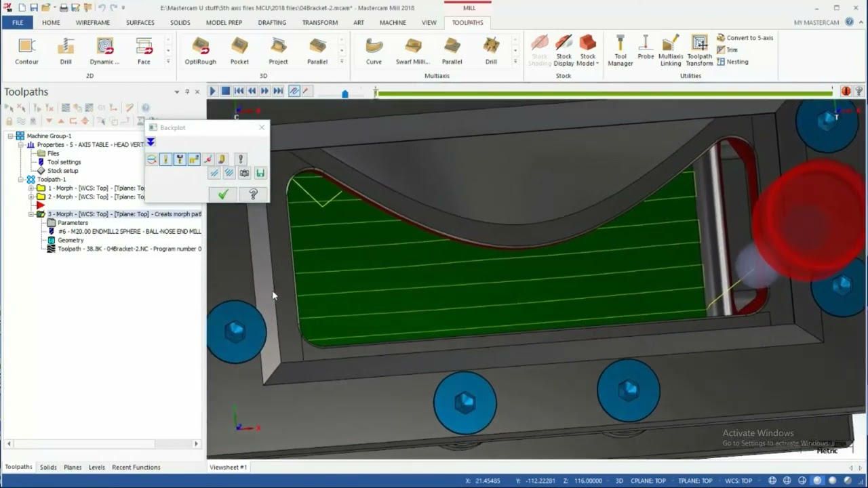868x488 pixels.
Task: Play the backplot simulation
Action: tap(212, 91)
